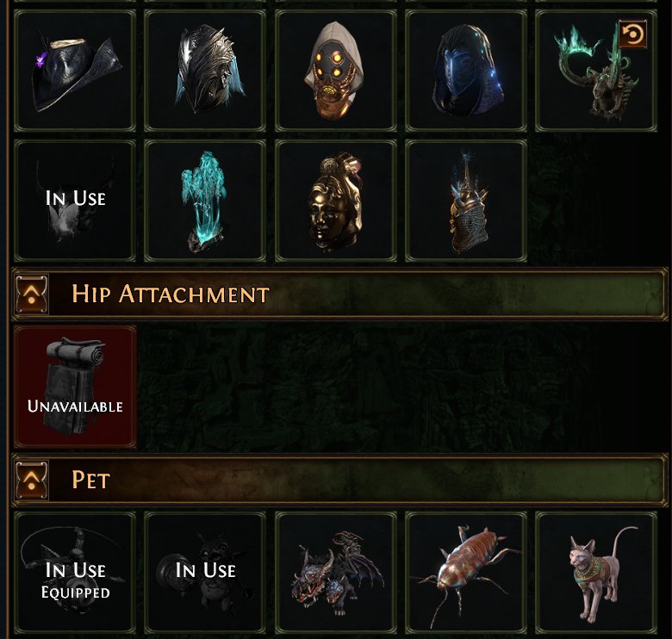Screen dimensions: 672x639
Task: Click the reset arrow on green crown item
Action: 632,34
